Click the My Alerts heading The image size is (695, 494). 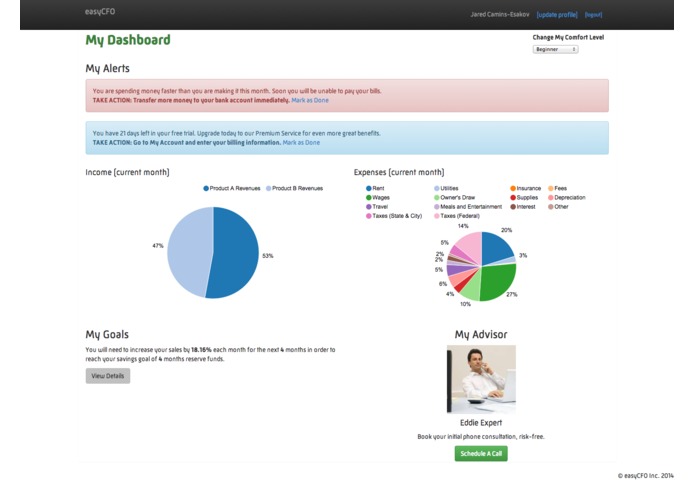point(108,69)
